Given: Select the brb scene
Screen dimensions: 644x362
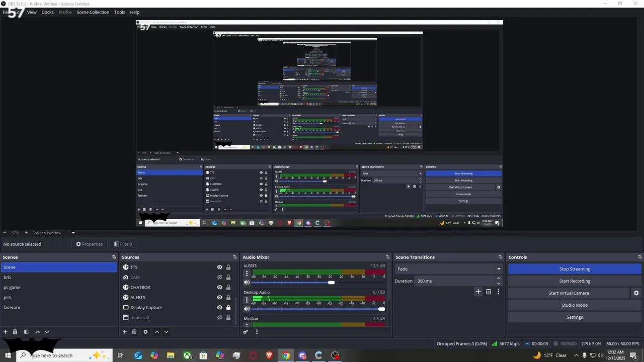Looking at the screenshot, I should (x=59, y=278).
